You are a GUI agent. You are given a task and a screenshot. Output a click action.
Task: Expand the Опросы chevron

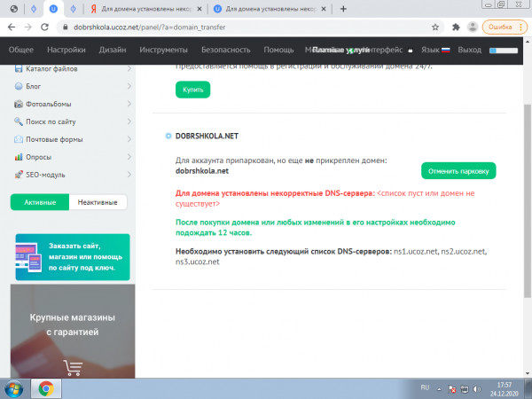[129, 157]
